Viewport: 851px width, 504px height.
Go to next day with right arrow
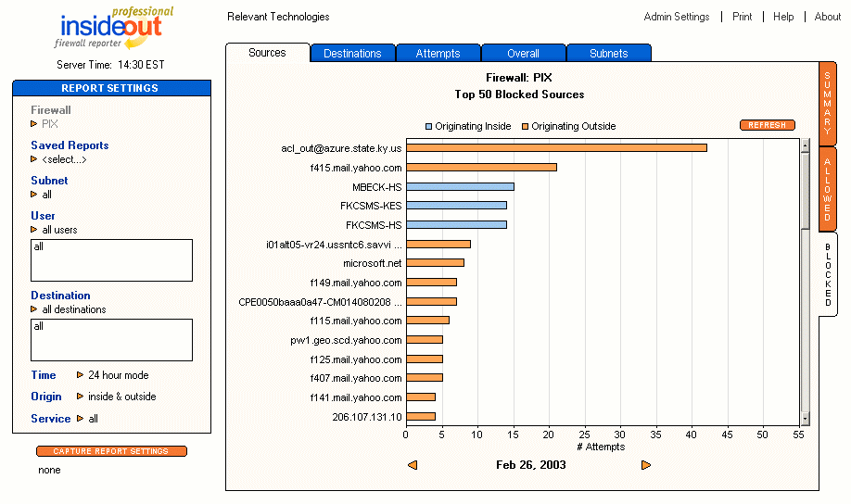pos(646,465)
